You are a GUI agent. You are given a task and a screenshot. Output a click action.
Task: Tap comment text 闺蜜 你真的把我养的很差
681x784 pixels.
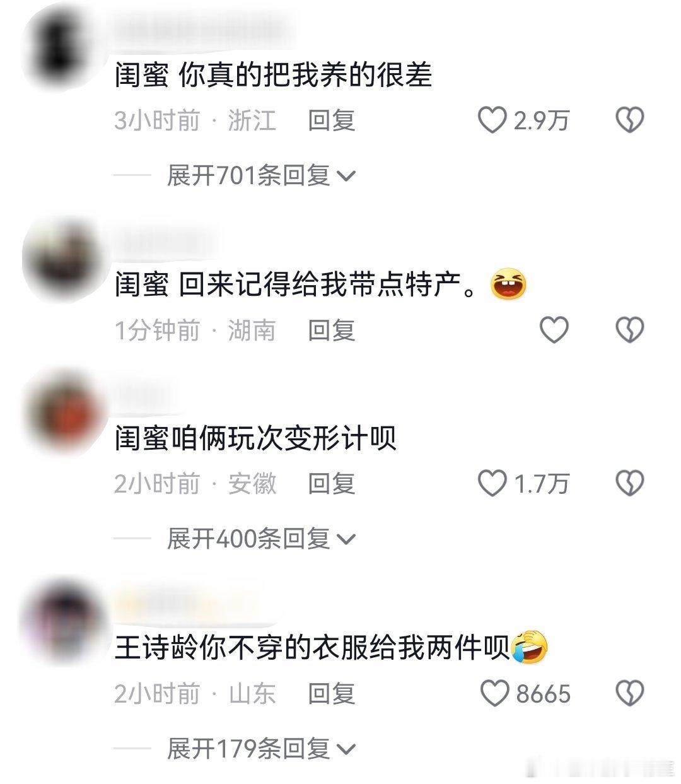click(x=273, y=76)
